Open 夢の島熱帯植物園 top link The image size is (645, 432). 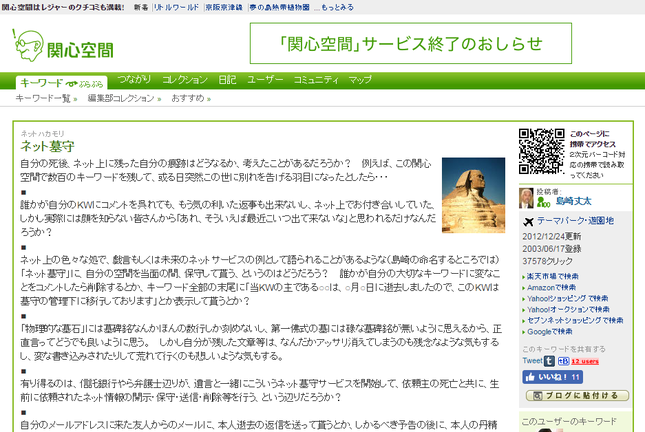[x=279, y=7]
